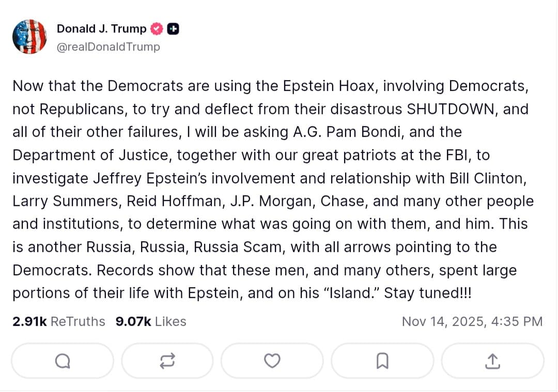The width and height of the screenshot is (558, 392).
Task: Toggle bookmark to save this post
Action: pyautogui.click(x=382, y=361)
